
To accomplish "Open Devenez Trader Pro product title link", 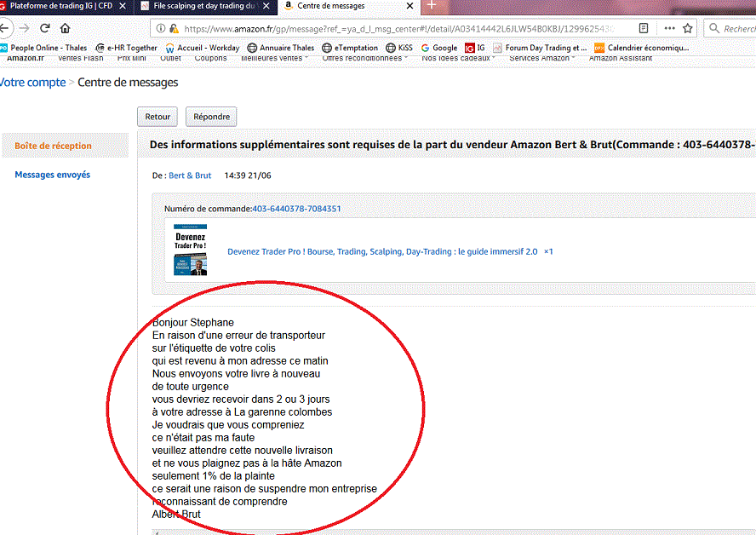I will [382, 252].
